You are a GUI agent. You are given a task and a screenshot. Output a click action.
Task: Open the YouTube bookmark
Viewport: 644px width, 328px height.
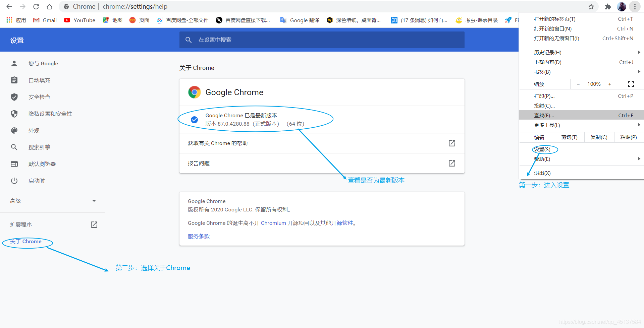click(x=80, y=20)
